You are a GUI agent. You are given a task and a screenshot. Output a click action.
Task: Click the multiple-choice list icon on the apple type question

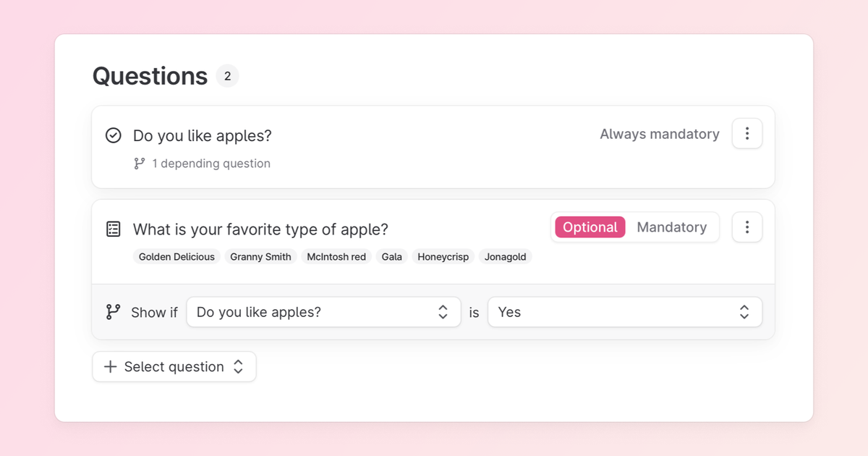click(x=113, y=229)
